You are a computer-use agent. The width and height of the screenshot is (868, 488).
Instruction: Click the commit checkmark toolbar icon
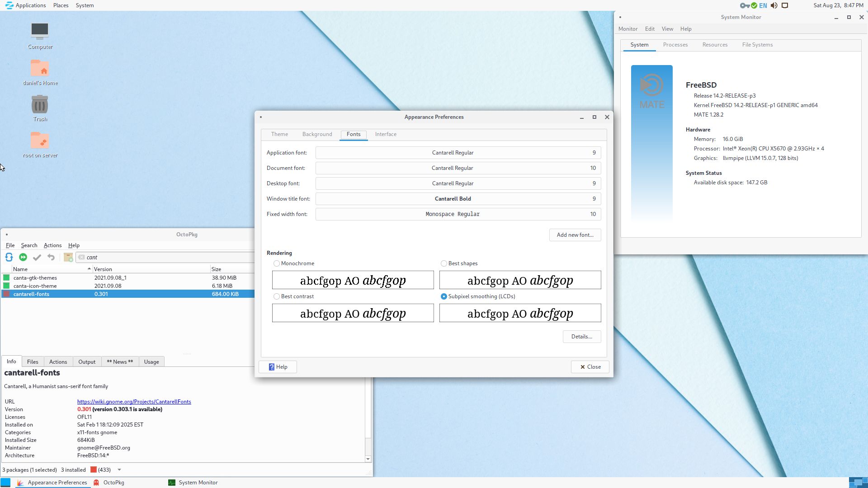tap(37, 257)
